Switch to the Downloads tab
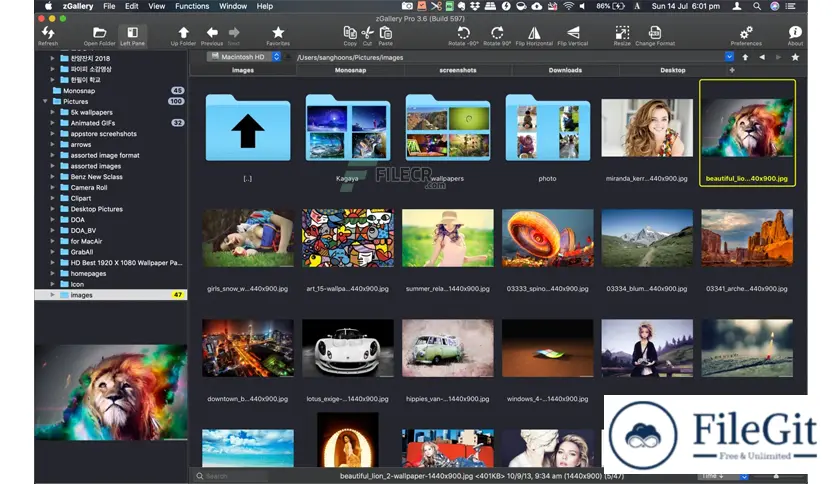Image resolution: width=836 pixels, height=484 pixels. [565, 70]
